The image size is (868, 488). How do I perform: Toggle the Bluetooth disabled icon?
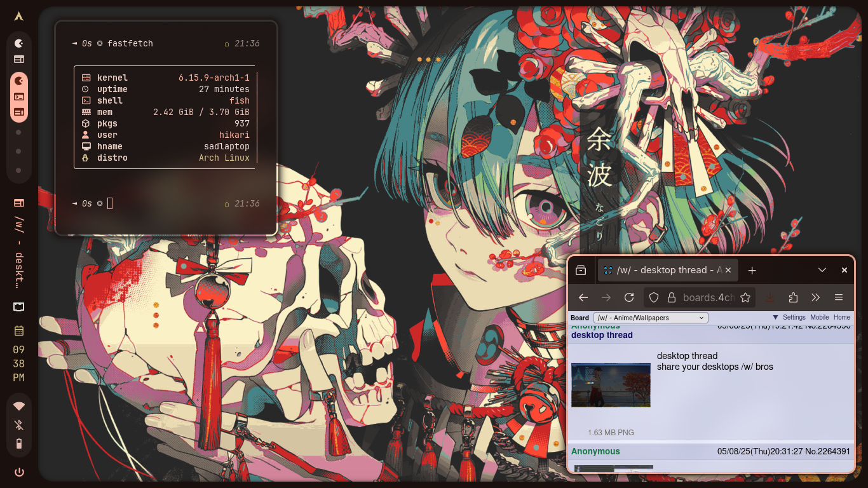(19, 424)
